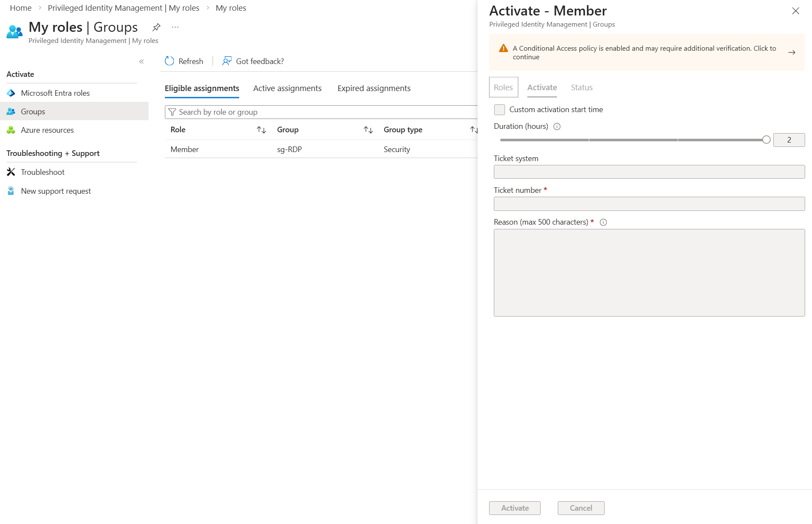The height and width of the screenshot is (524, 812).
Task: Enable Custom activation start time checkbox
Action: 499,110
